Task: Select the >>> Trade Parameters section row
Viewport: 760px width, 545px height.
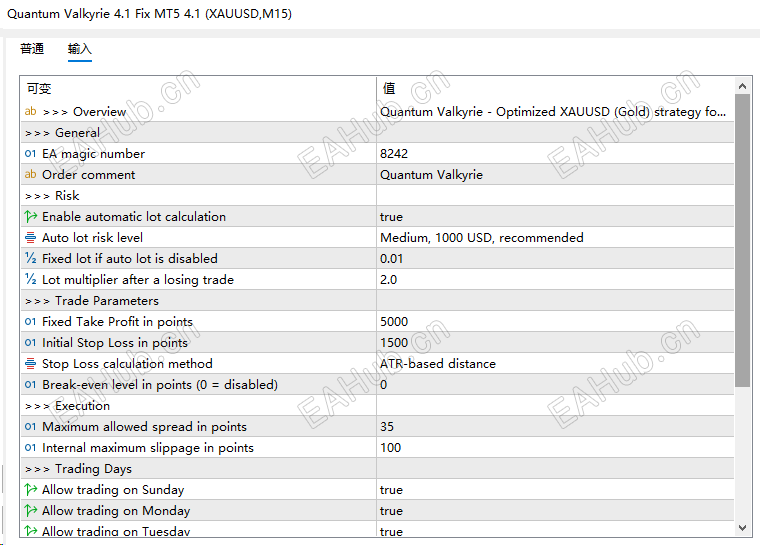Action: tap(377, 301)
